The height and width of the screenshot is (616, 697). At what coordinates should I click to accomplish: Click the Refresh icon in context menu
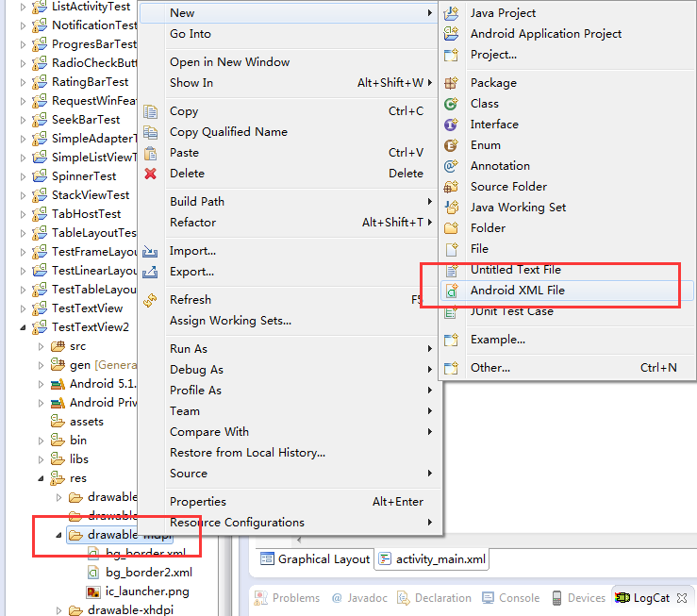point(150,300)
